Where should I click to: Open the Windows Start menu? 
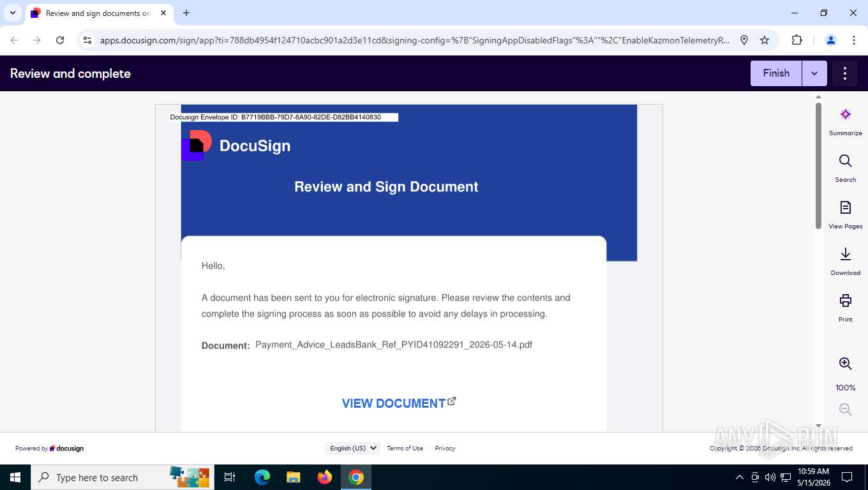15,477
